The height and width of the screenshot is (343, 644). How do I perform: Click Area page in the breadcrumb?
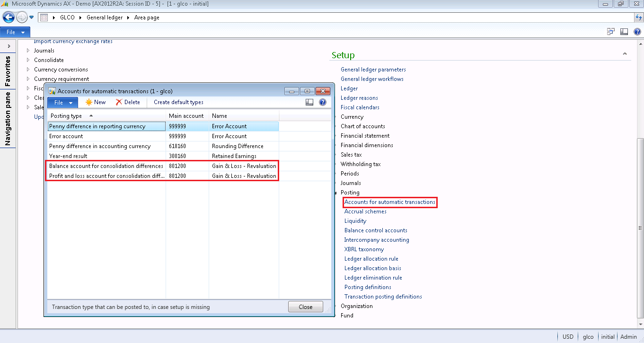click(147, 18)
